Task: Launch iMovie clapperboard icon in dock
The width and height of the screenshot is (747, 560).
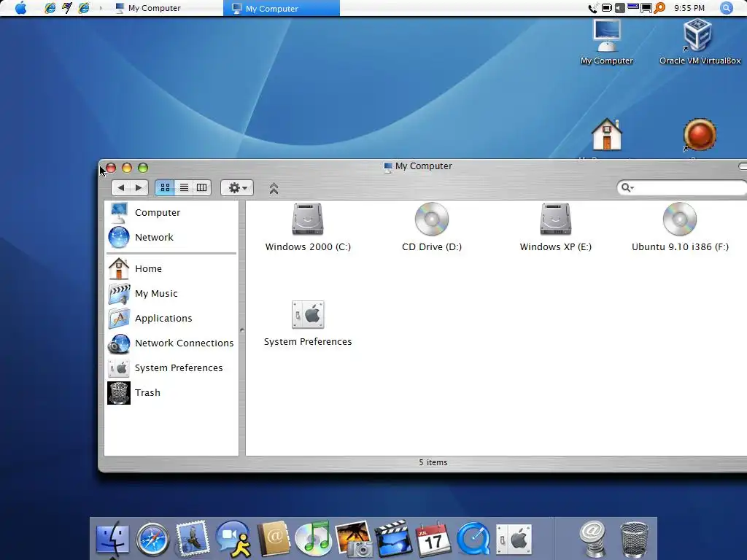Action: click(393, 539)
